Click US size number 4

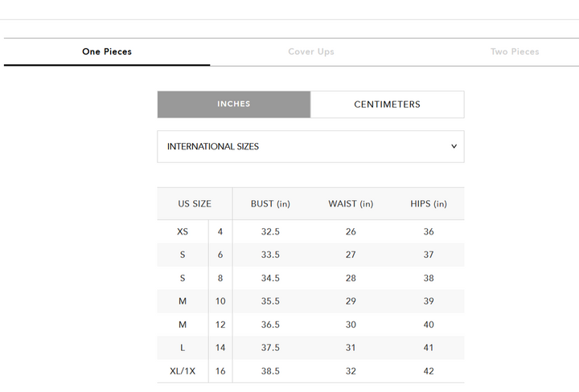[x=220, y=231]
